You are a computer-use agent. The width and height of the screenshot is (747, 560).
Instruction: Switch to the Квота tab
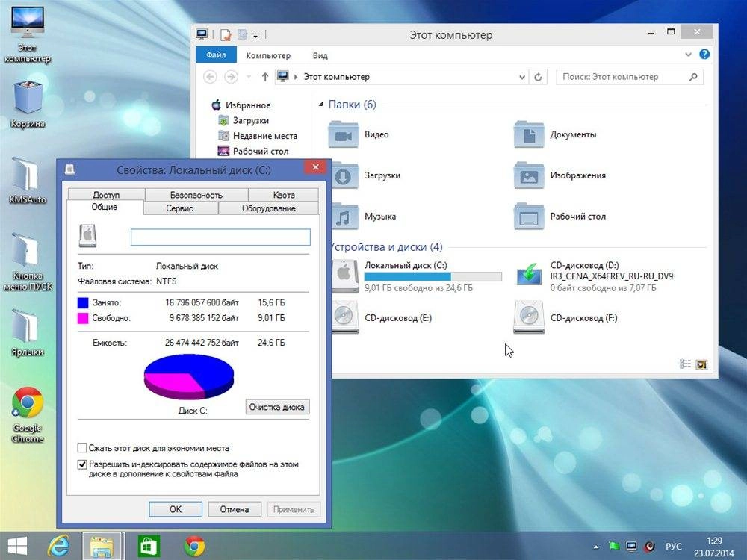pos(283,195)
